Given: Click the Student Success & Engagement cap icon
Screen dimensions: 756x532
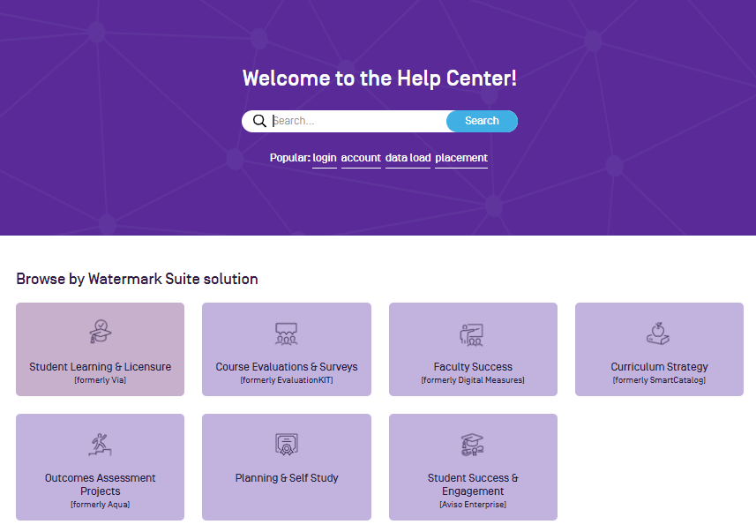Looking at the screenshot, I should (x=473, y=445).
